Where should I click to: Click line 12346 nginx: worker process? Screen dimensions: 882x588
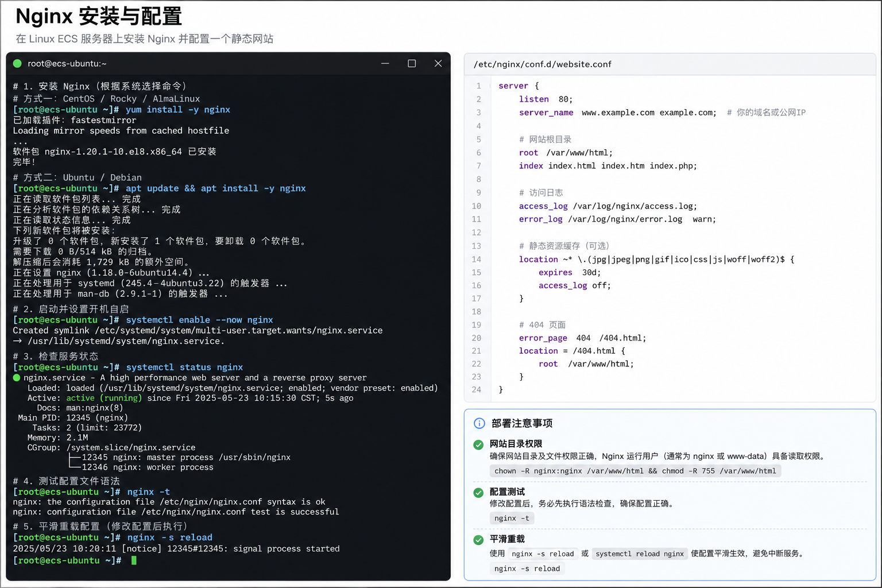click(x=148, y=467)
